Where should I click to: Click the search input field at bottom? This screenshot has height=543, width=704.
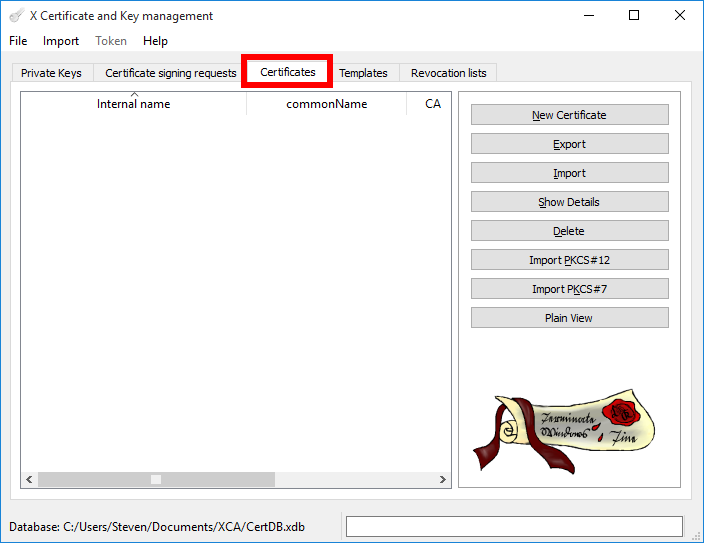[514, 526]
